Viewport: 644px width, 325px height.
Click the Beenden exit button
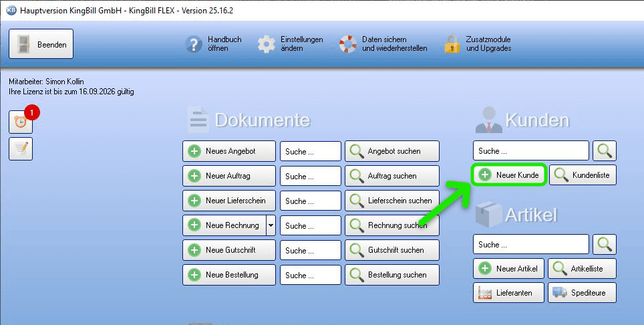[41, 44]
